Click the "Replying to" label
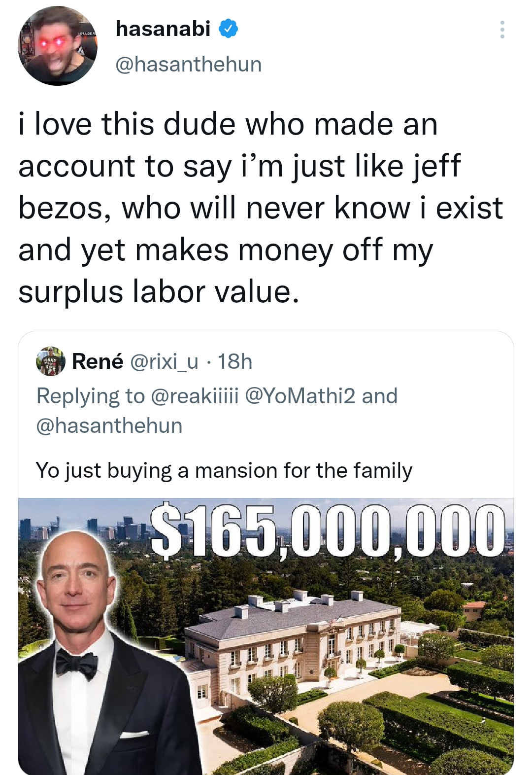This screenshot has height=775, width=532. pyautogui.click(x=90, y=396)
